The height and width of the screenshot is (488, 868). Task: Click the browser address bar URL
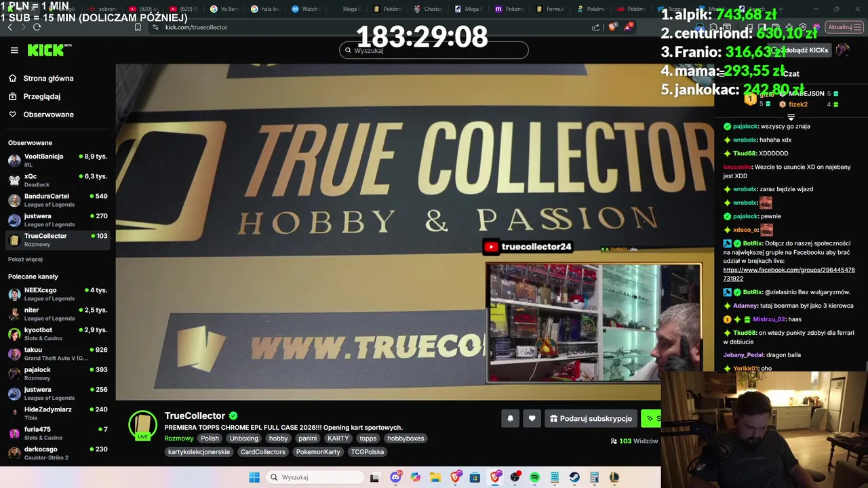tap(196, 27)
